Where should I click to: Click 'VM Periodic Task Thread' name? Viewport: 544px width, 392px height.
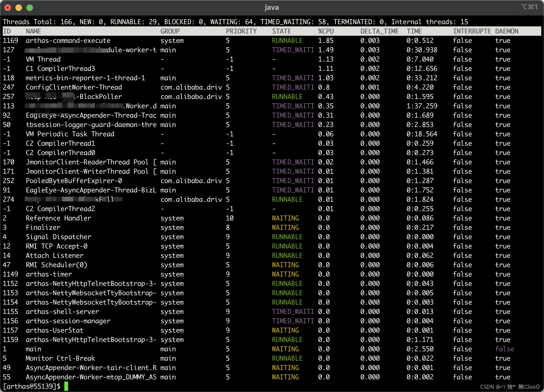coord(70,134)
